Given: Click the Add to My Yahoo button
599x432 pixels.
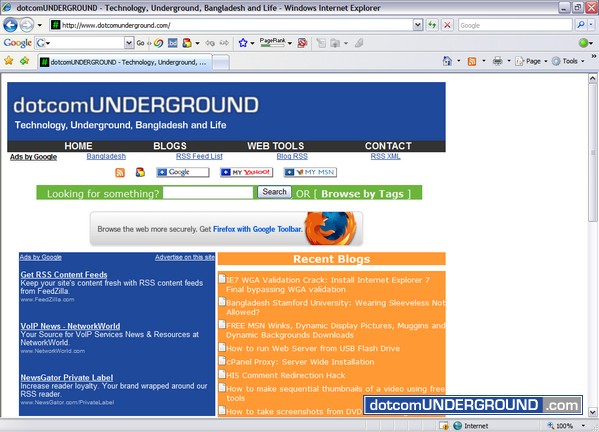Looking at the screenshot, I should point(246,173).
